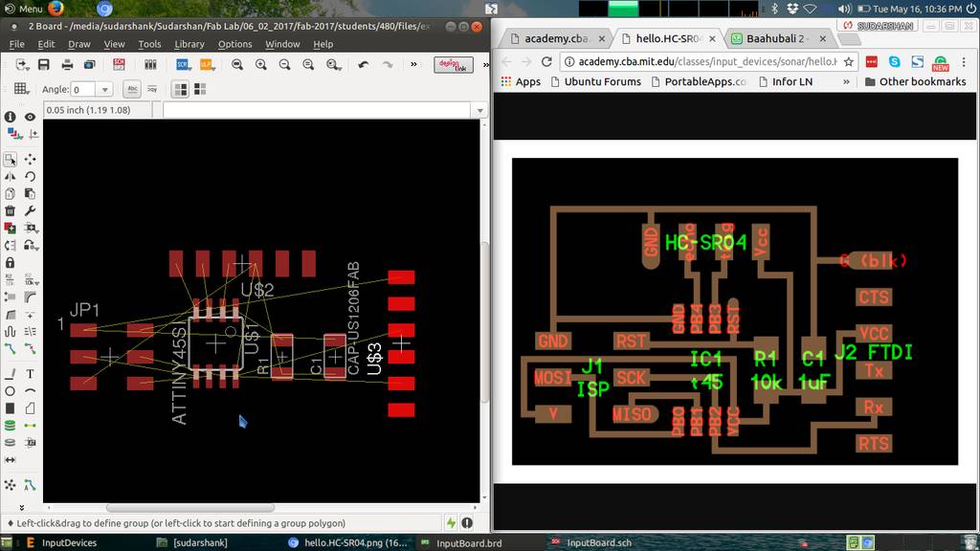Open the File menu
The width and height of the screenshot is (980, 551).
pyautogui.click(x=17, y=44)
